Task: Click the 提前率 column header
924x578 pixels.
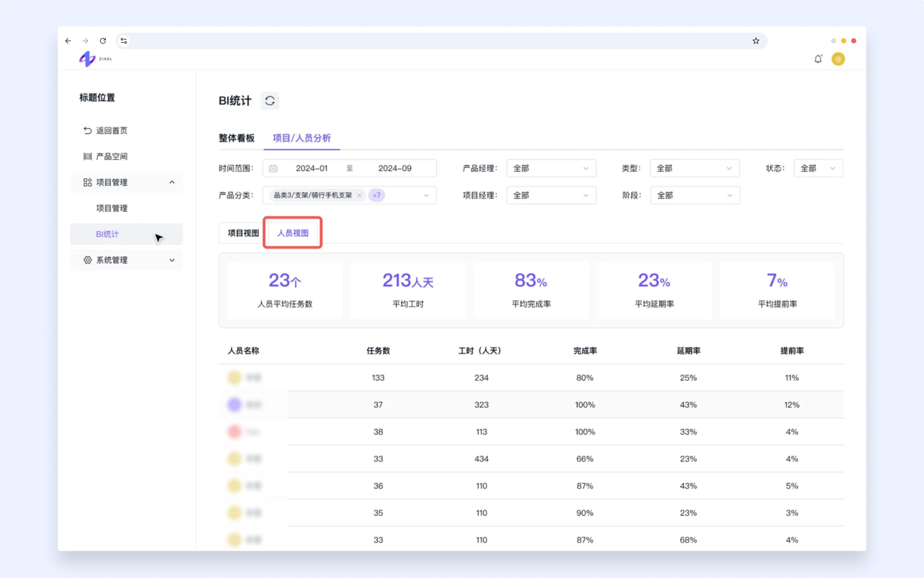Action: (x=792, y=351)
